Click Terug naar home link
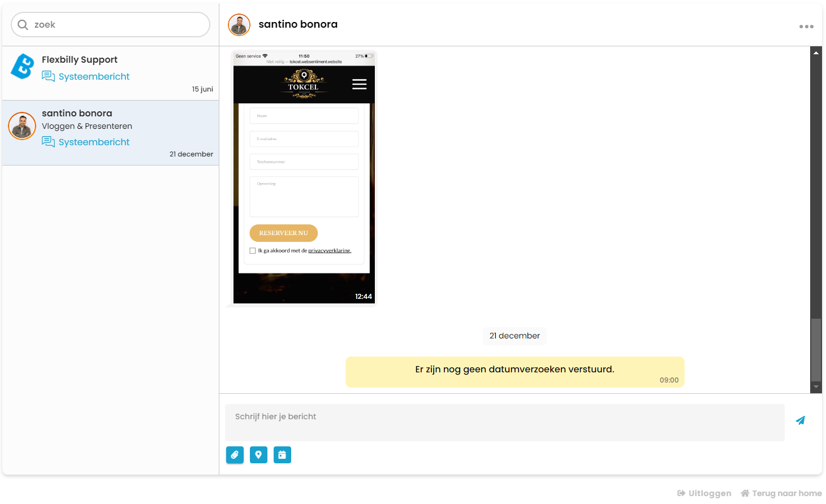This screenshot has height=504, width=826. [x=781, y=493]
